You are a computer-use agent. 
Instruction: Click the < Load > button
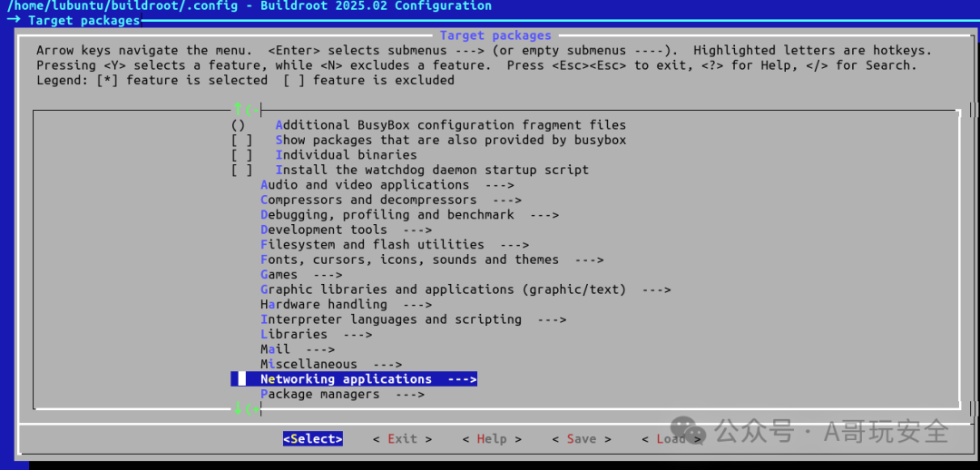[x=671, y=439]
